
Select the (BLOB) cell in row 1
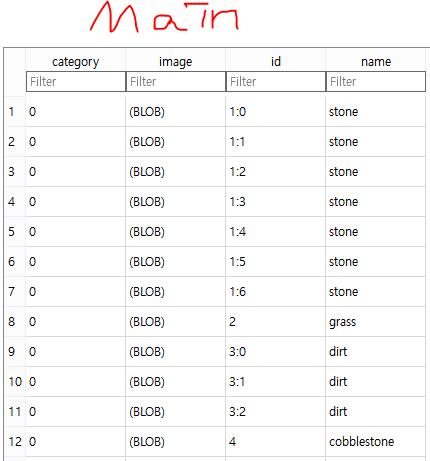tap(176, 112)
